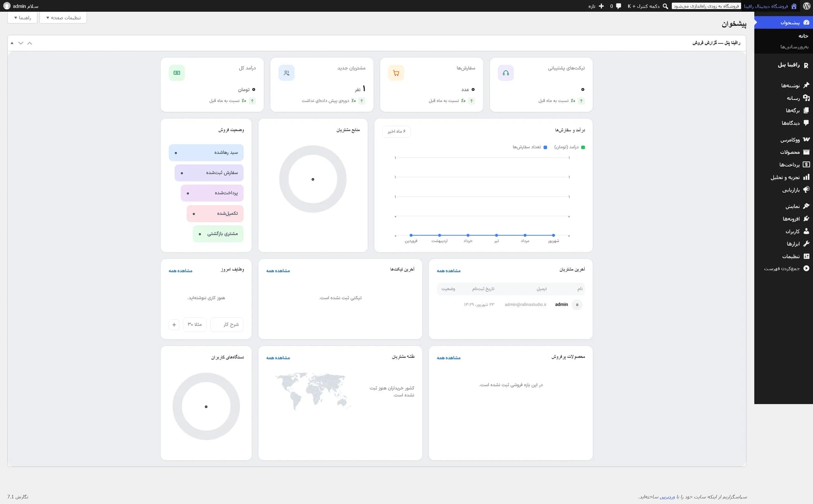
Task: Click the مثلا ۳۰ number field
Action: 195,324
